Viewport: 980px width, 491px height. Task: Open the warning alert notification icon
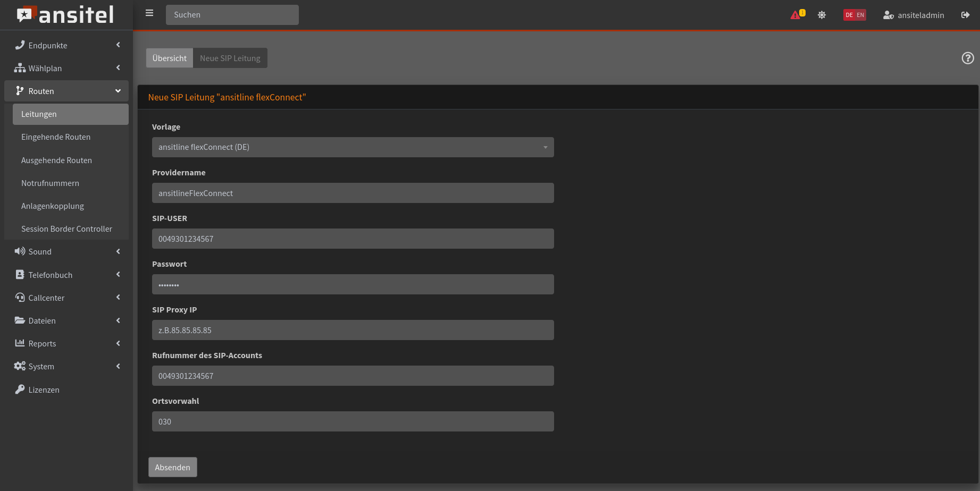pyautogui.click(x=797, y=15)
